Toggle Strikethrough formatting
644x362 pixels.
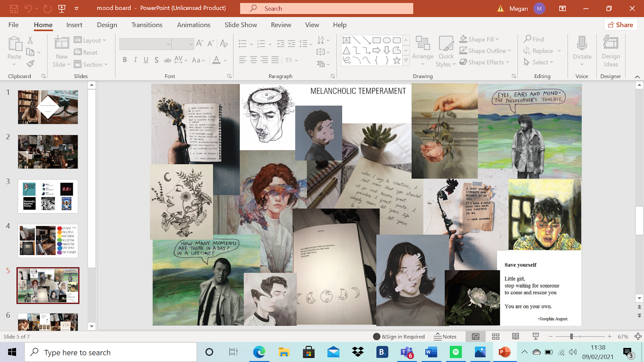tap(167, 60)
